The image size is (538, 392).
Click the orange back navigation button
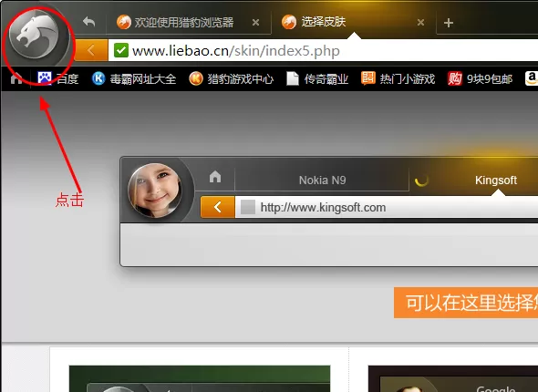point(91,51)
